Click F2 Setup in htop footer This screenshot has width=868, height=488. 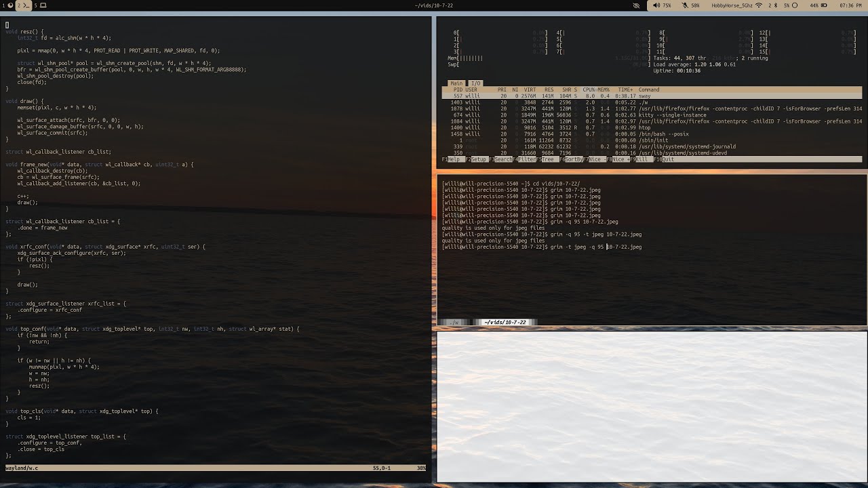(477, 159)
